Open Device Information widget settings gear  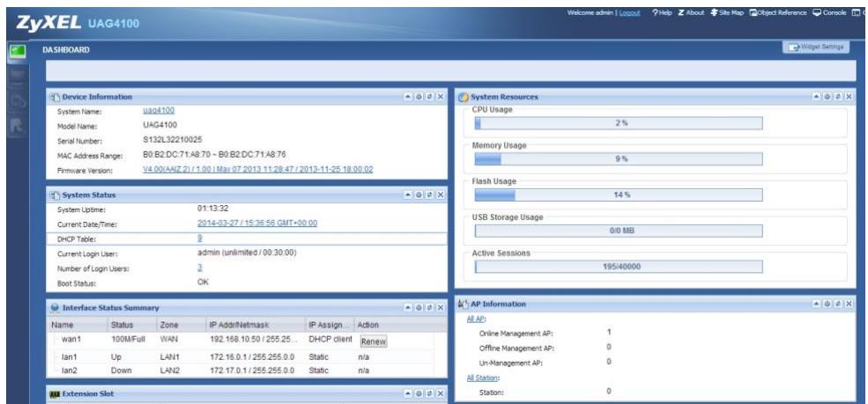click(419, 97)
